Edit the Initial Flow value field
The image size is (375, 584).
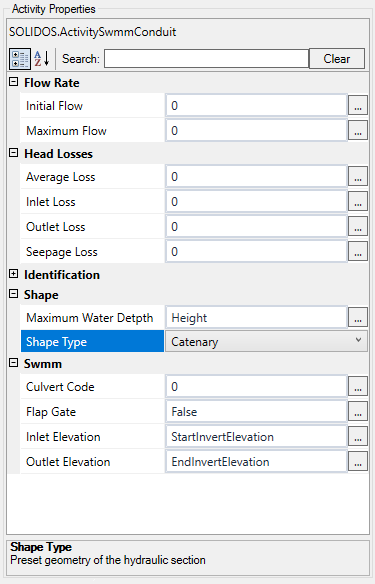pyautogui.click(x=256, y=105)
